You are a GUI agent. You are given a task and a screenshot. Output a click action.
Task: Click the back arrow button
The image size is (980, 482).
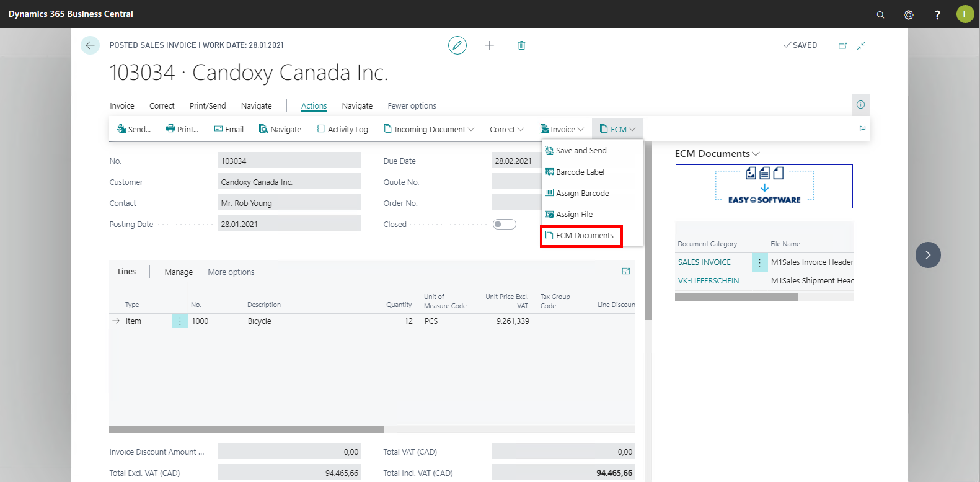pos(90,45)
